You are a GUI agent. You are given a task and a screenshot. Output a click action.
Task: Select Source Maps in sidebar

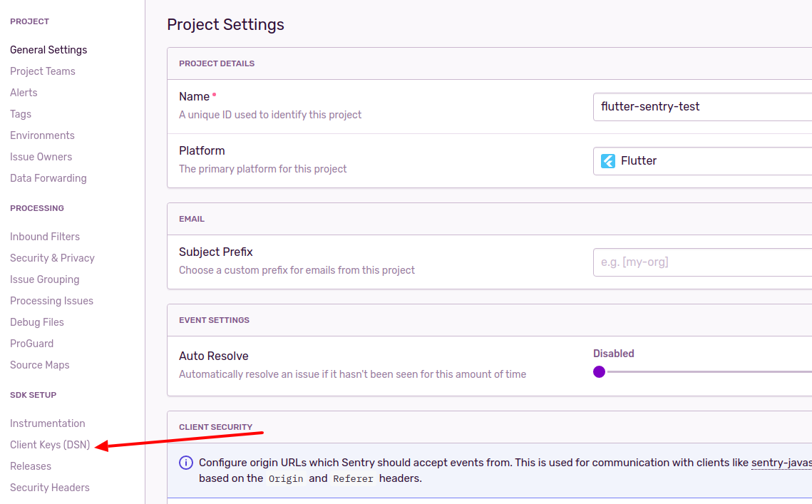[39, 365]
